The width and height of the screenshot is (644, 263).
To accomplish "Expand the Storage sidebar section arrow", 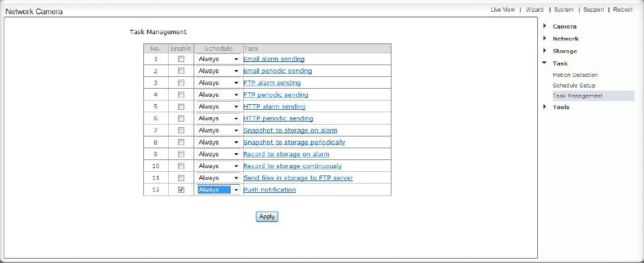I will click(x=545, y=50).
